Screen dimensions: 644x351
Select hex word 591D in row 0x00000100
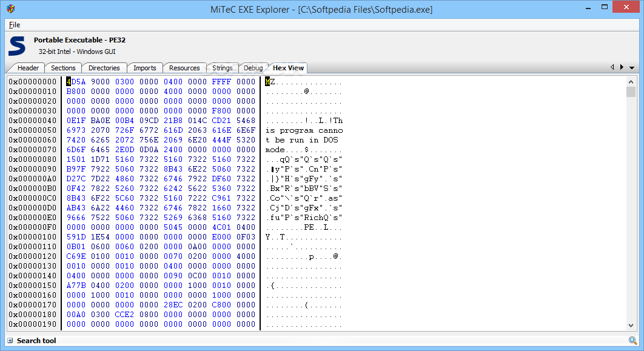[76, 237]
